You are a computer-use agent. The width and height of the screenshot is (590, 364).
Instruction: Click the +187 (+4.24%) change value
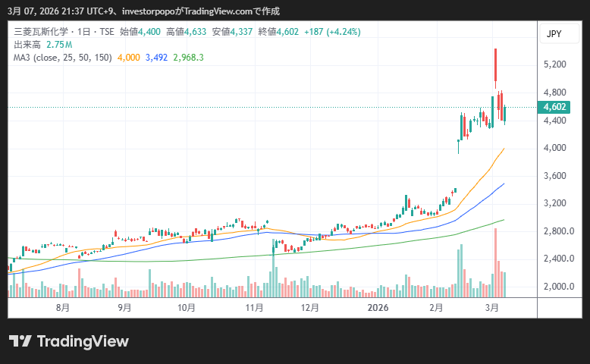point(332,32)
